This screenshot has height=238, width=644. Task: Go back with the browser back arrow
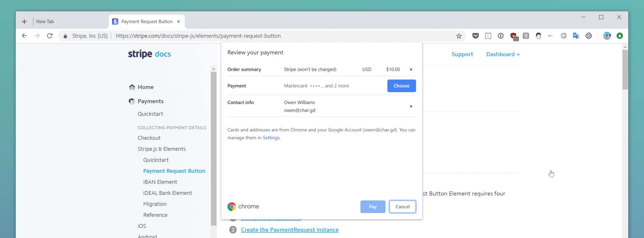24,36
